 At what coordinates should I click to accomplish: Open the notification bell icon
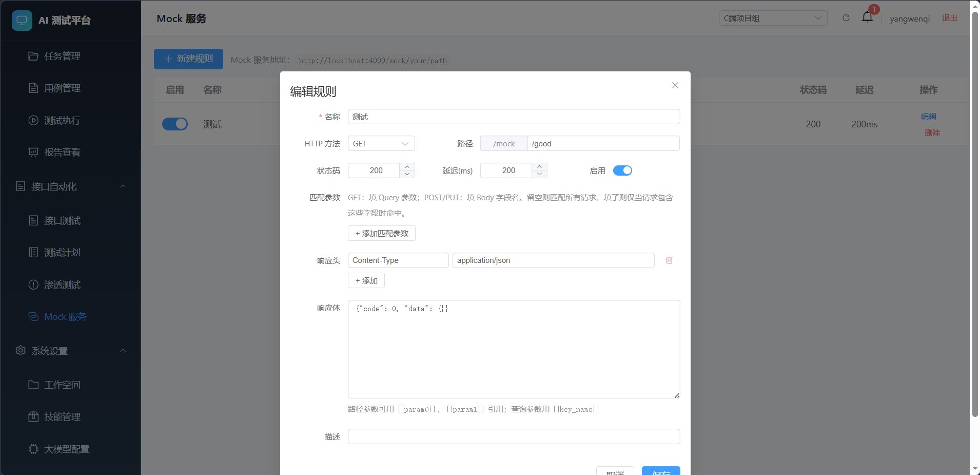click(867, 17)
